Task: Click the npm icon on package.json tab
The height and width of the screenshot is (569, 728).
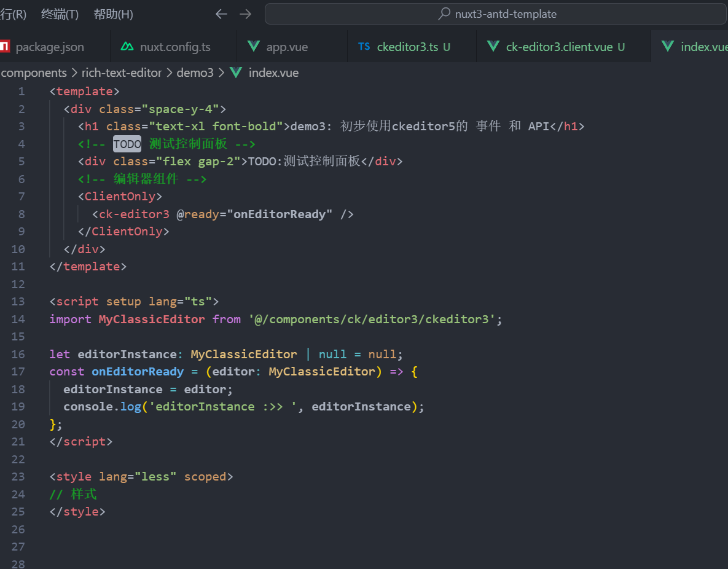Action: pos(5,47)
